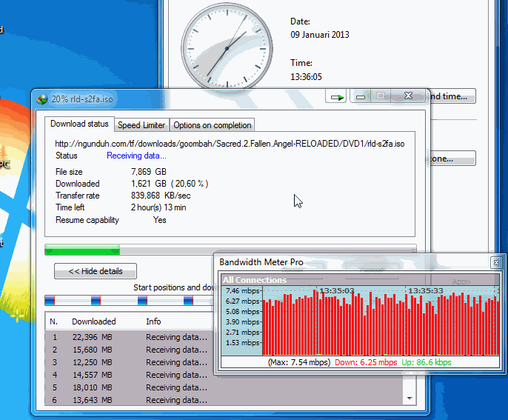This screenshot has height=420, width=508.
Task: Select connection row 6 with 13,643 MB
Action: pyautogui.click(x=224, y=400)
